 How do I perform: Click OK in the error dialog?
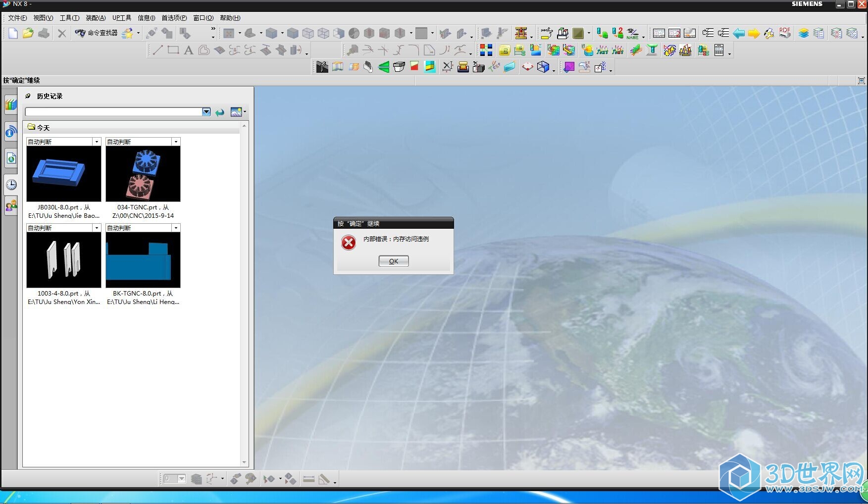coord(394,261)
